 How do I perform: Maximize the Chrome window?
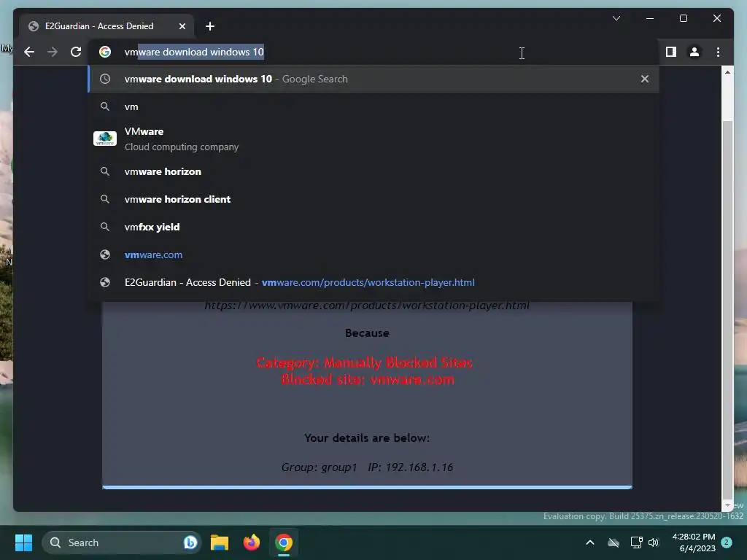click(x=683, y=18)
